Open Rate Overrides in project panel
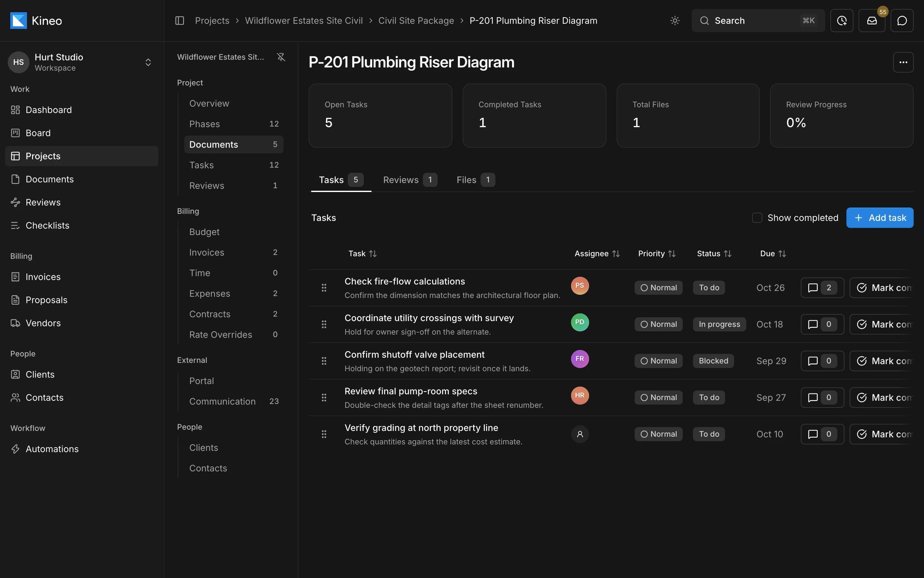 click(x=234, y=335)
